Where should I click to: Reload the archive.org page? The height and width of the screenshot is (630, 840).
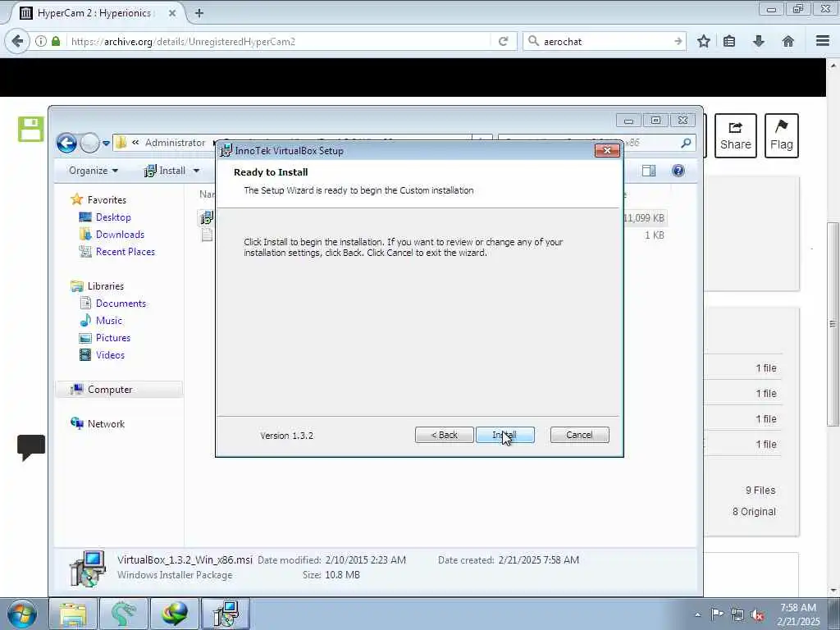tap(503, 41)
